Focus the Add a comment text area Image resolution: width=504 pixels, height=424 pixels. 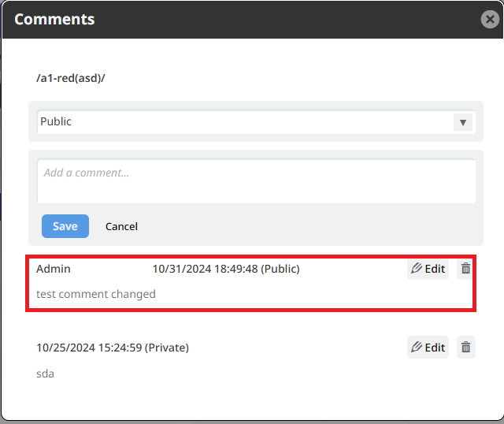click(256, 181)
